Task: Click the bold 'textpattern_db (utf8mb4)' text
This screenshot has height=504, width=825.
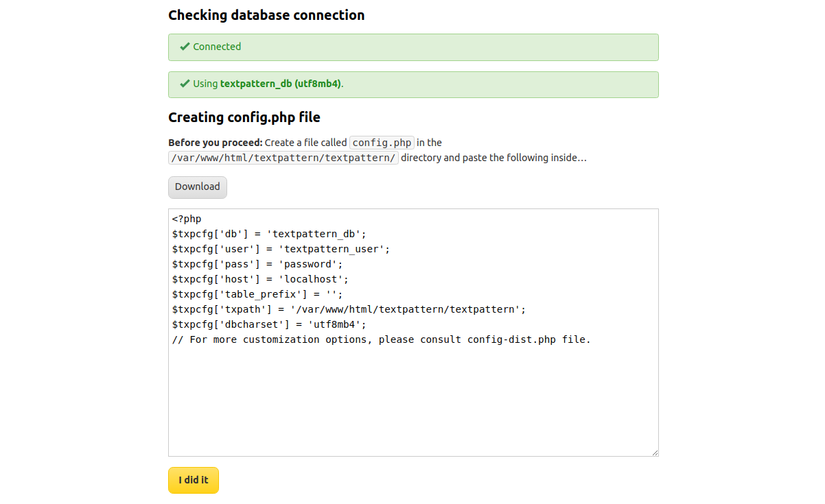Action: [x=280, y=84]
